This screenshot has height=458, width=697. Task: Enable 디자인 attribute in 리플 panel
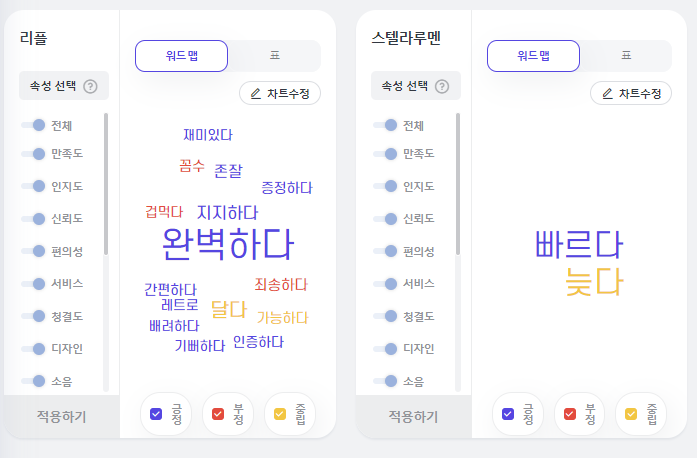(33, 349)
